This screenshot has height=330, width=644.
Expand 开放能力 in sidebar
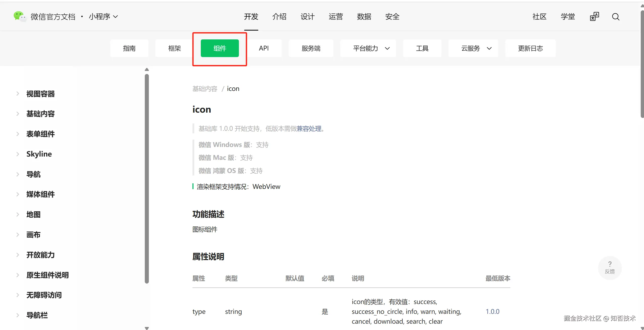tap(40, 255)
